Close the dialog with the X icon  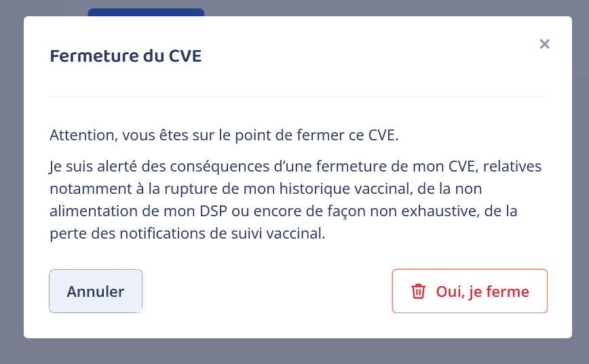coord(544,44)
